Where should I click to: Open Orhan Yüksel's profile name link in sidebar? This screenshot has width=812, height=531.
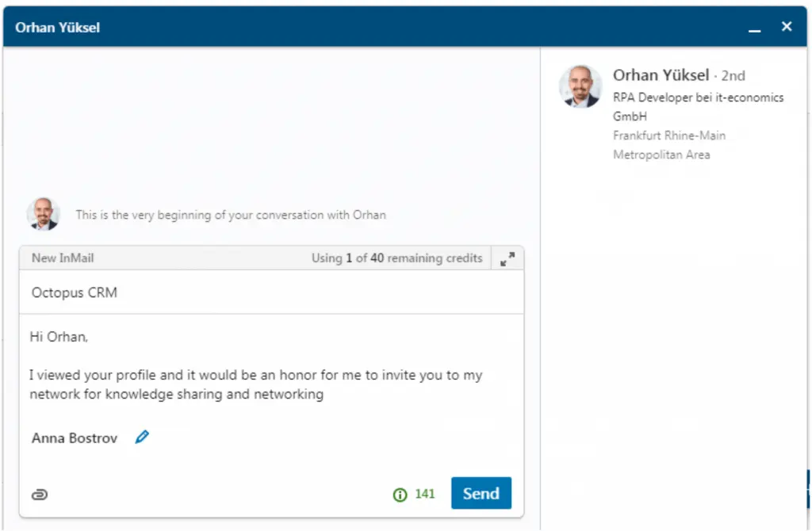point(661,75)
